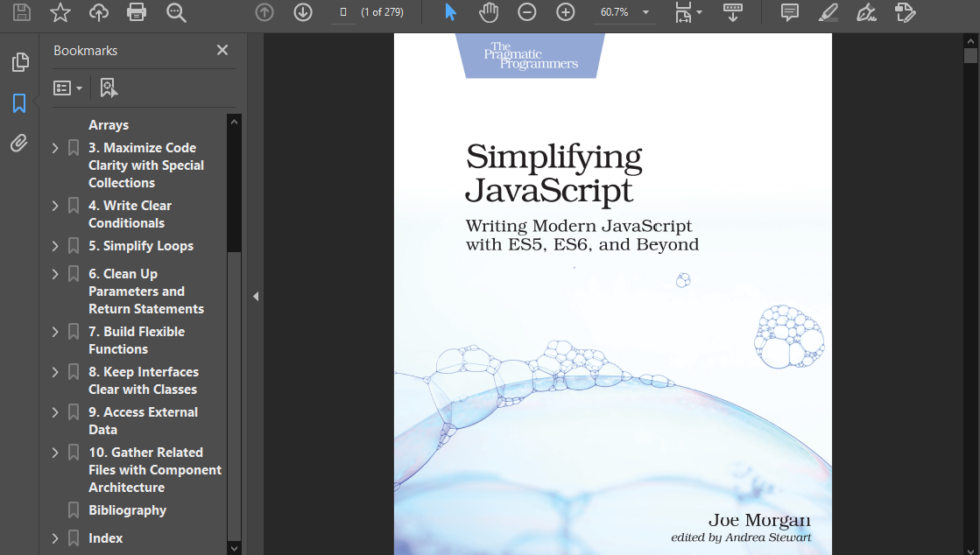This screenshot has height=555, width=980.
Task: Expand chapter 9 Access External Data bookmark
Action: (55, 412)
